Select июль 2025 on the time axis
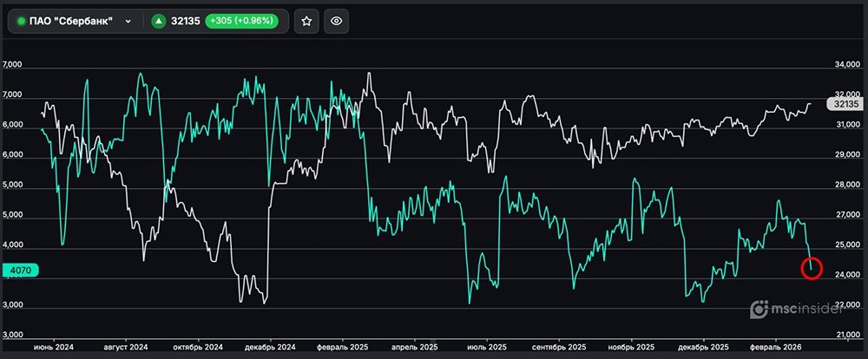The width and height of the screenshot is (868, 359). click(490, 346)
